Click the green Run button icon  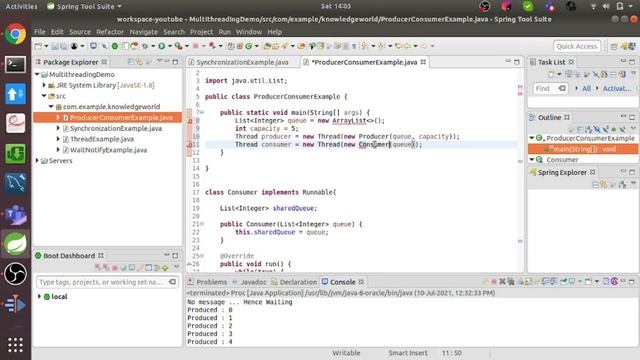[x=162, y=46]
